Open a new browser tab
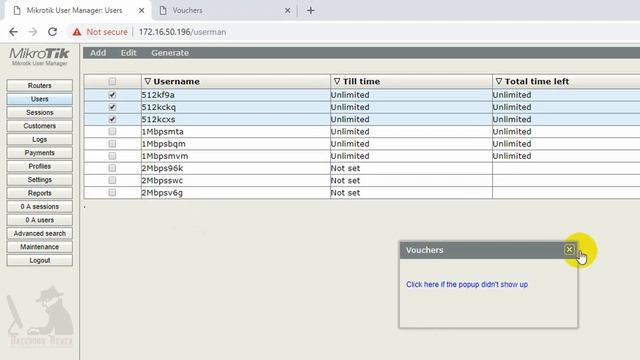Viewport: 640px width, 360px height. click(311, 11)
